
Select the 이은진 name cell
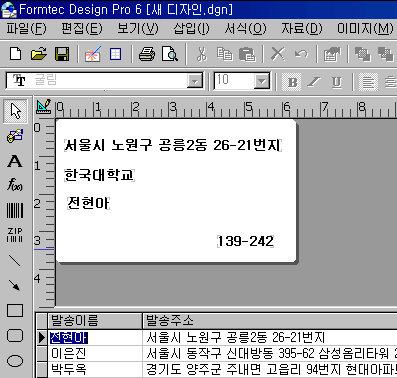pyautogui.click(x=95, y=353)
